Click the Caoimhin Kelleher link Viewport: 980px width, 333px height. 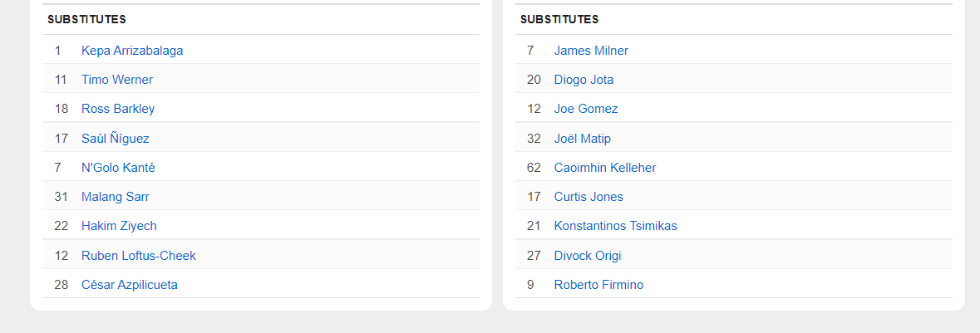click(605, 168)
